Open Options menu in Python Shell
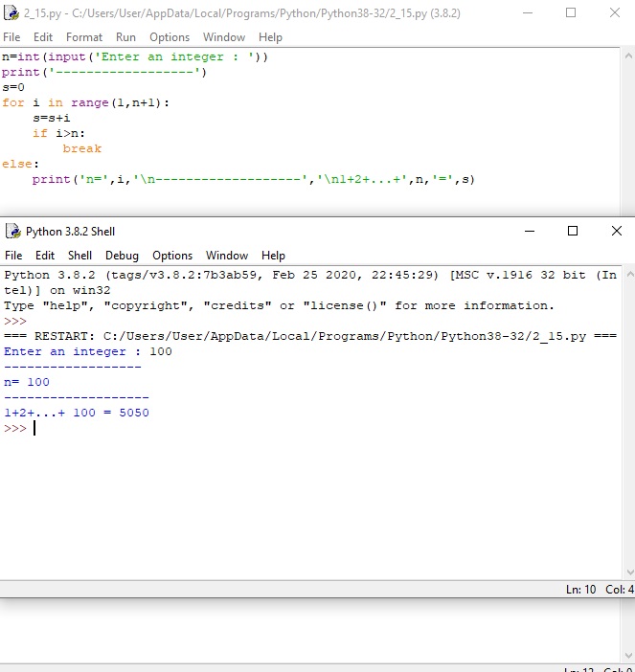Image resolution: width=635 pixels, height=672 pixels. [x=172, y=256]
